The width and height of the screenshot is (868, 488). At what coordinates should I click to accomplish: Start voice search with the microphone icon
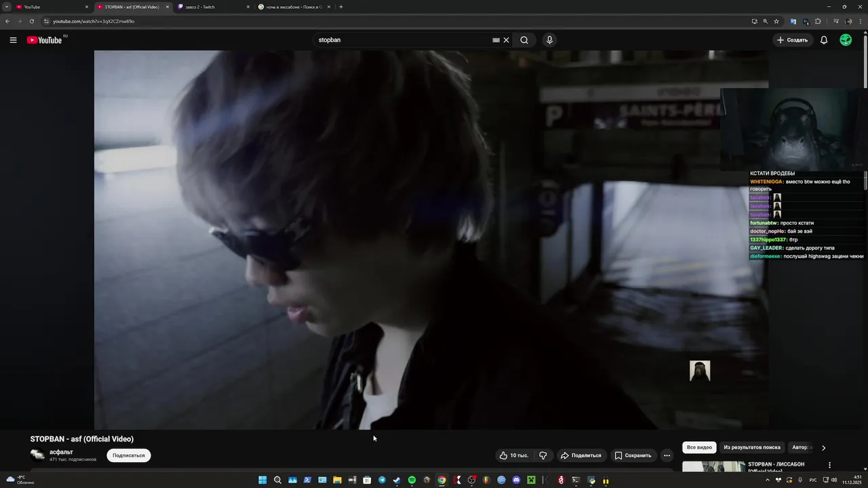[549, 40]
